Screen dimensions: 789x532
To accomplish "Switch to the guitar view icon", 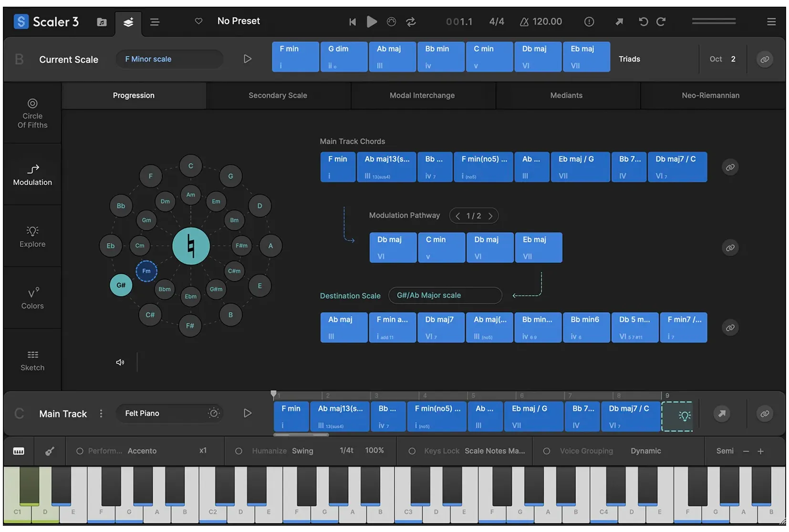I will [x=50, y=451].
